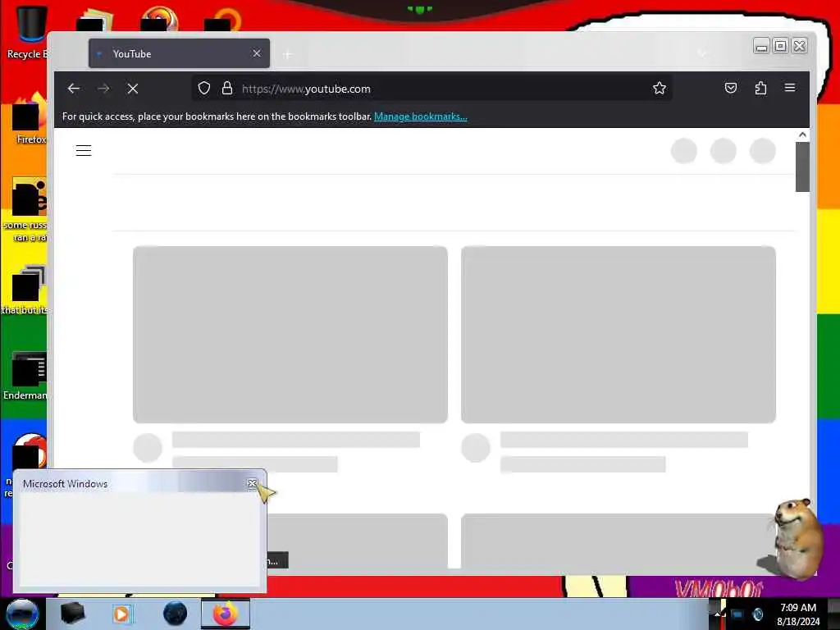Viewport: 840px width, 630px height.
Task: Open the dark globe taskbar icon
Action: coord(175,614)
